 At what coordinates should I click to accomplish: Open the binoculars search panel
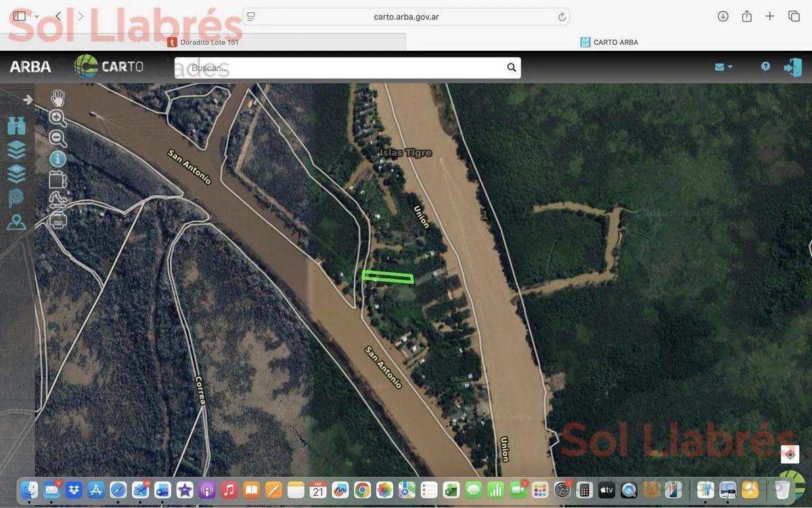coord(16,125)
